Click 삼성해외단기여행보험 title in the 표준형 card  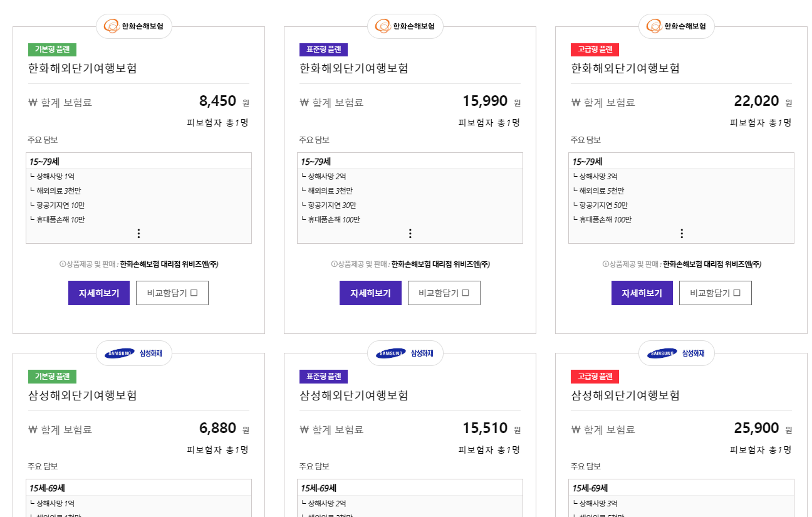point(354,395)
